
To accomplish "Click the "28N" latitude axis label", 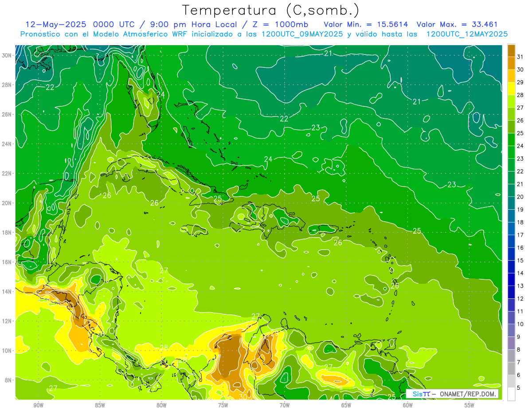I will click(7, 85).
